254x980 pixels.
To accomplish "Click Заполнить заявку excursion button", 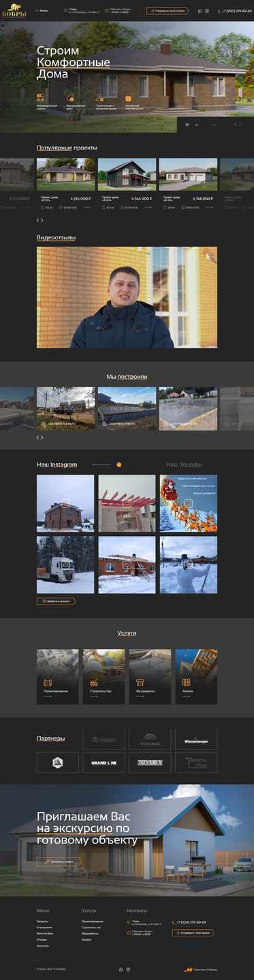I will [59, 862].
